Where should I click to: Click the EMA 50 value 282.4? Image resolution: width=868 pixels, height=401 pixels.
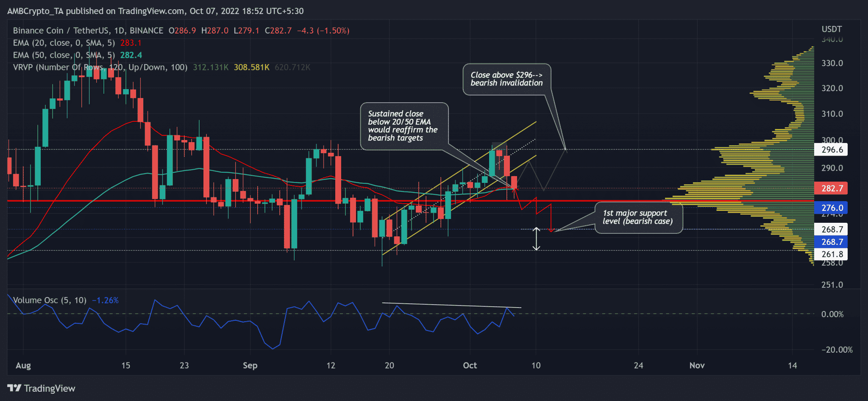pos(131,55)
